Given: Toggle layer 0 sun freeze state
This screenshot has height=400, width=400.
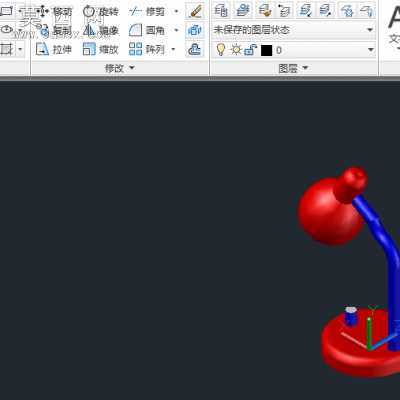Looking at the screenshot, I should (236, 50).
